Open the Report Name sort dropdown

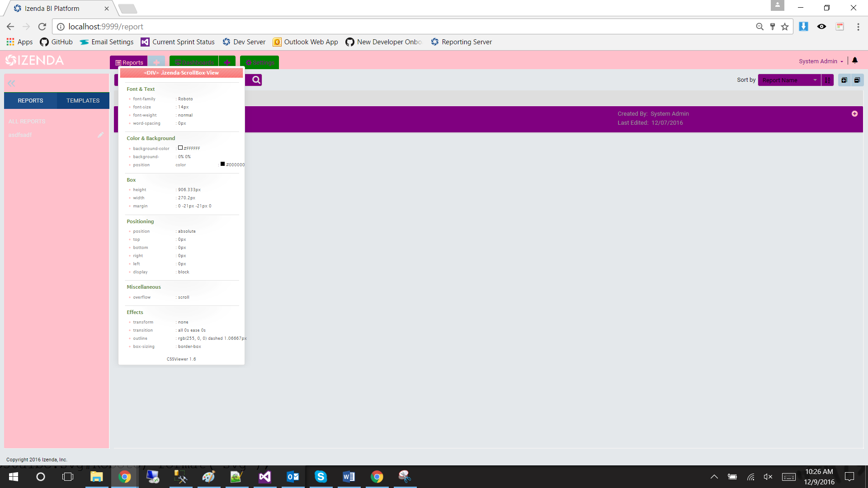pos(789,80)
